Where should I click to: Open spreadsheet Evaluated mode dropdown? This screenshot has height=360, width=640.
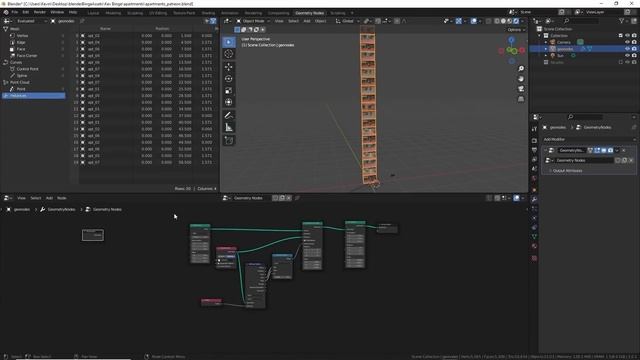click(x=31, y=21)
